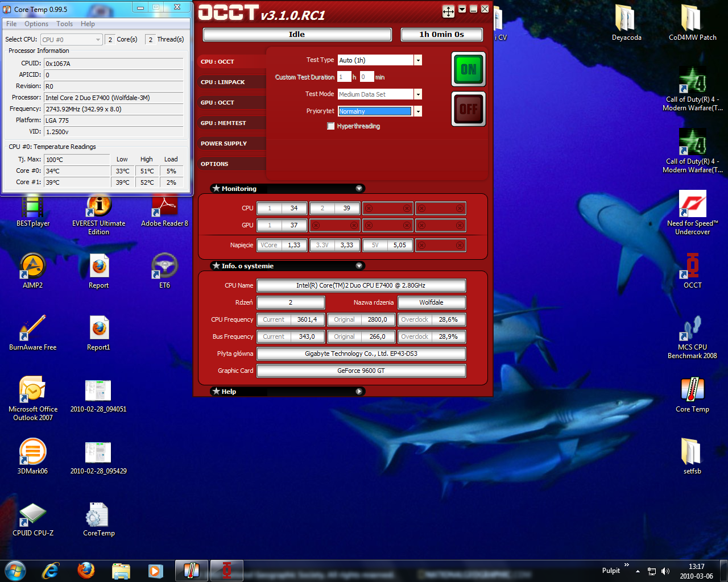Open the Tools menu in Core Temp
This screenshot has height=582, width=728.
coord(64,24)
